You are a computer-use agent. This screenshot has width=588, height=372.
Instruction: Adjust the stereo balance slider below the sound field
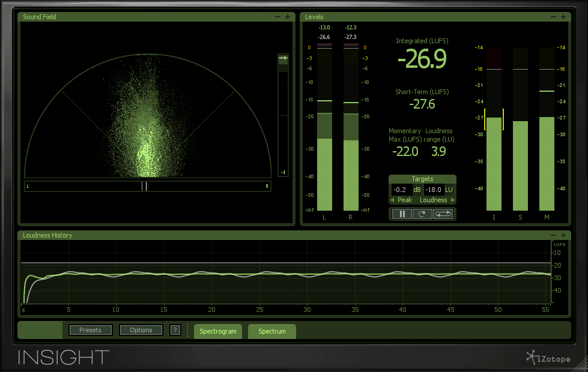pos(147,186)
